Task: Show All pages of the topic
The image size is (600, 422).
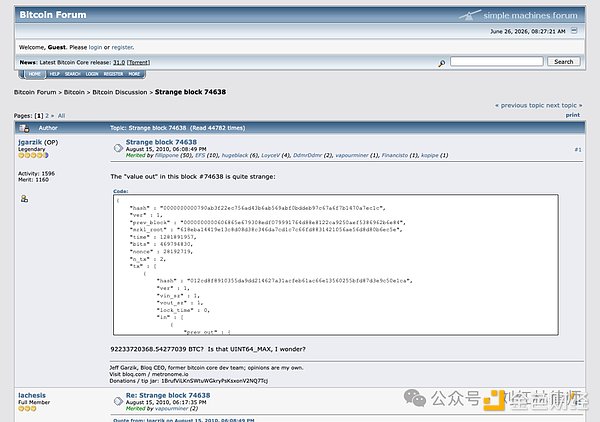Action: tap(61, 116)
